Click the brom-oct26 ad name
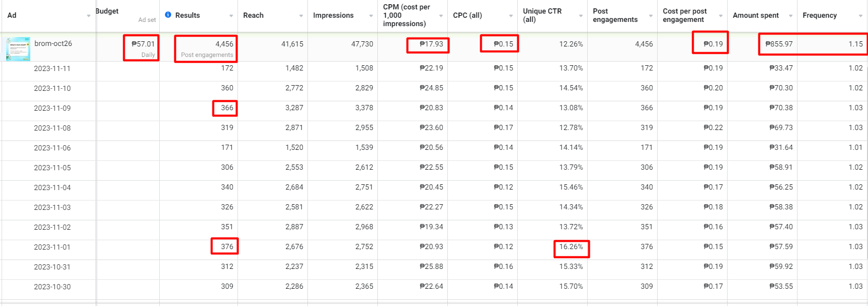Image resolution: width=868 pixels, height=306 pixels. coord(53,43)
